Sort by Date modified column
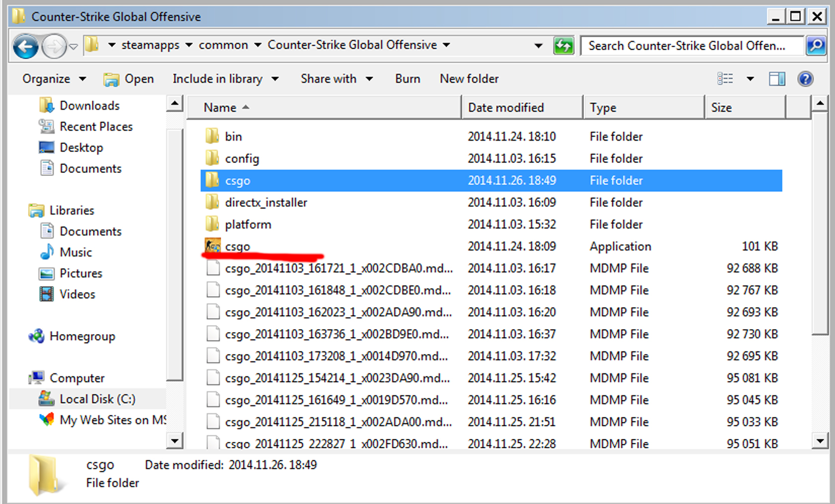This screenshot has height=504, width=835. pos(522,107)
